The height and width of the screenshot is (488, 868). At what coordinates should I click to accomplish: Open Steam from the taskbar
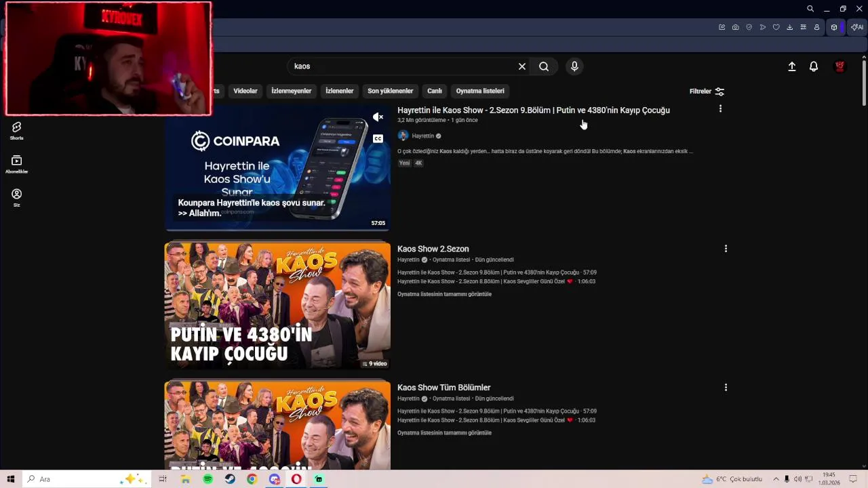click(x=230, y=479)
